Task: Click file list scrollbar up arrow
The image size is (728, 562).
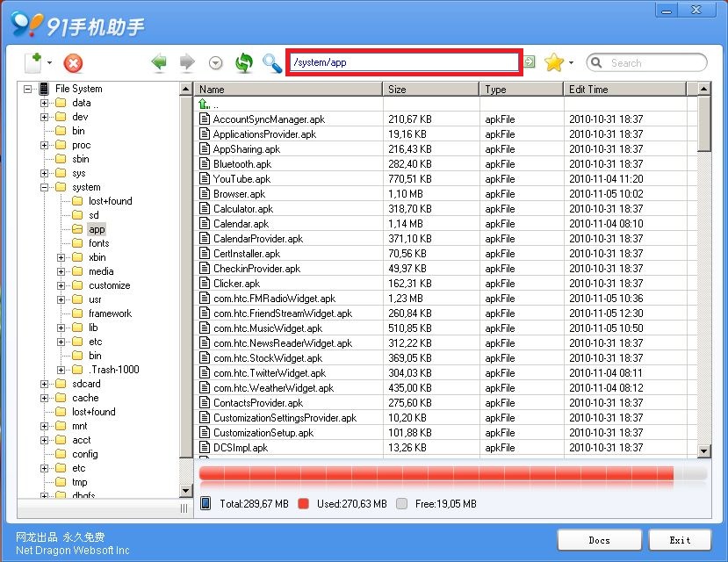Action: 704,89
